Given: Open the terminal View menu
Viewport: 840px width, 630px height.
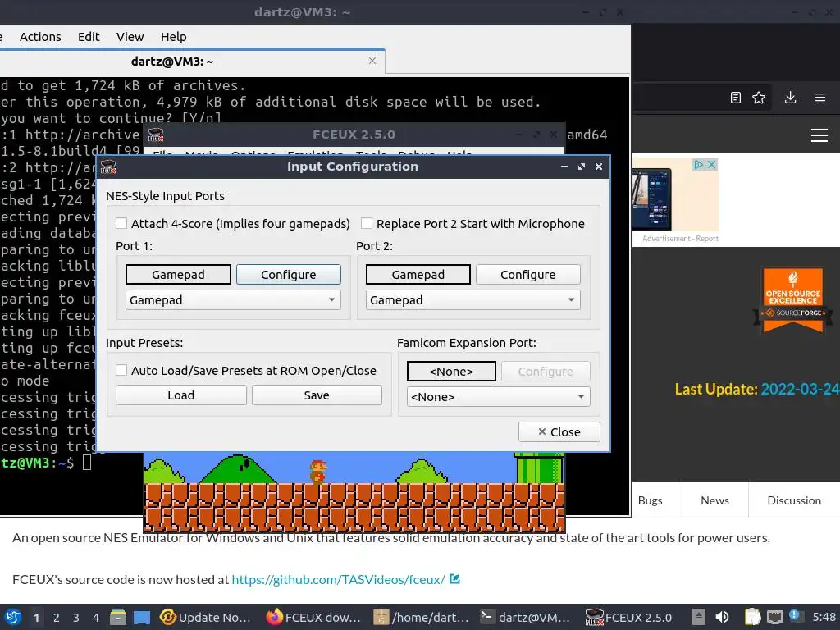Looking at the screenshot, I should (130, 36).
